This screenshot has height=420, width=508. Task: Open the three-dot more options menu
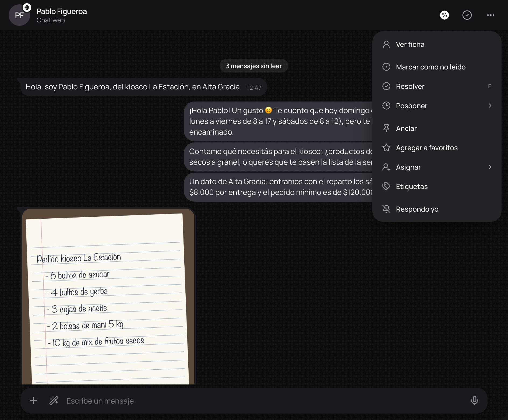click(491, 15)
